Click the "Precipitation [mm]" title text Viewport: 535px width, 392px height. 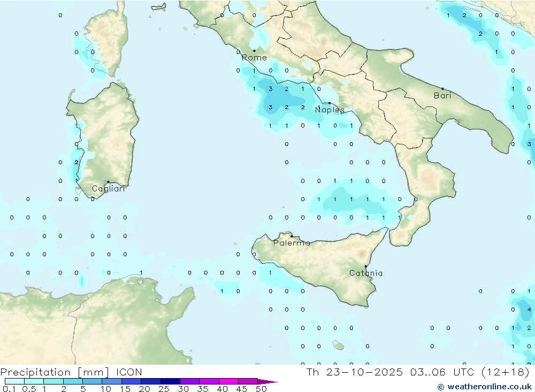click(55, 372)
